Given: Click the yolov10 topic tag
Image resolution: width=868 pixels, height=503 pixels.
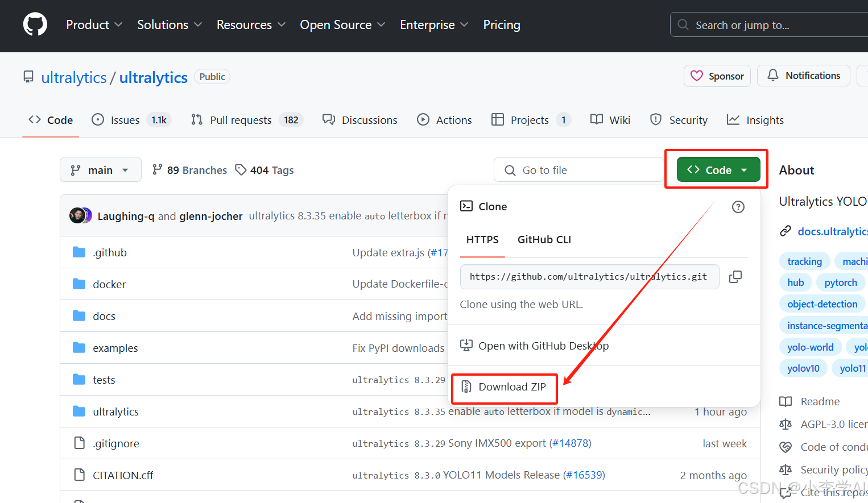Looking at the screenshot, I should point(803,368).
